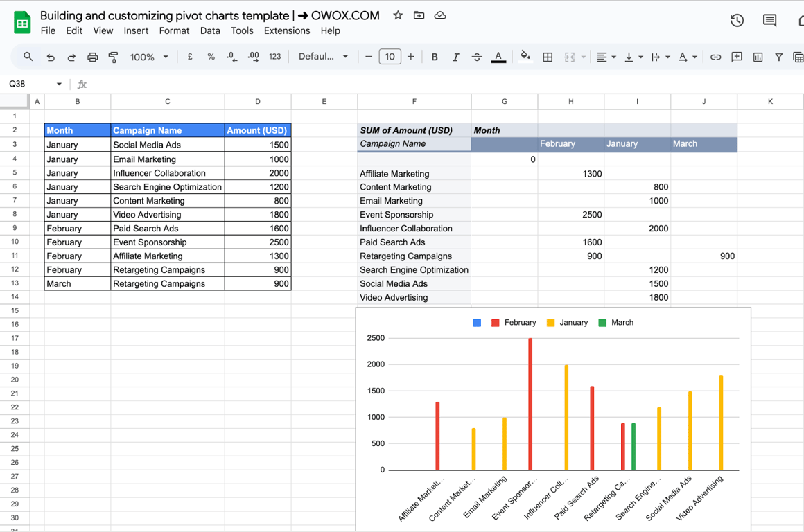Increase font size with plus
This screenshot has height=532, width=804.
tap(411, 57)
